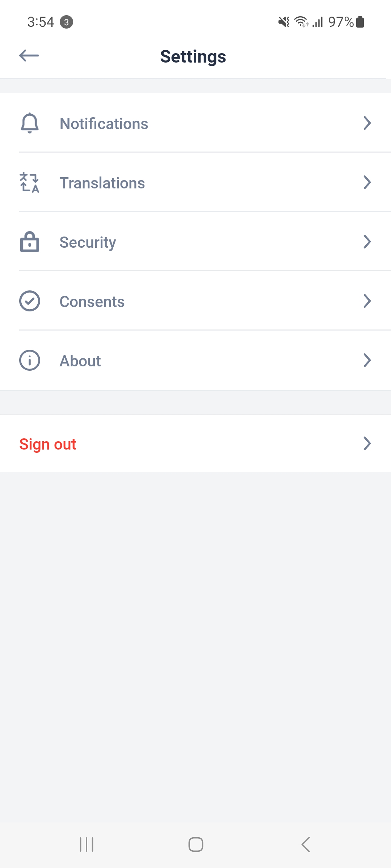Tap the Security lock icon
The width and height of the screenshot is (391, 868).
click(30, 242)
